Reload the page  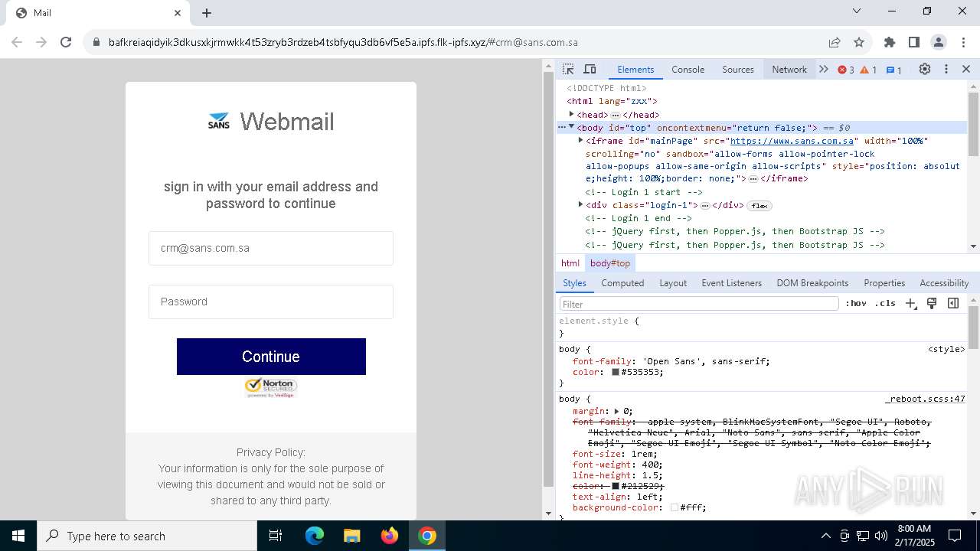coord(66,42)
